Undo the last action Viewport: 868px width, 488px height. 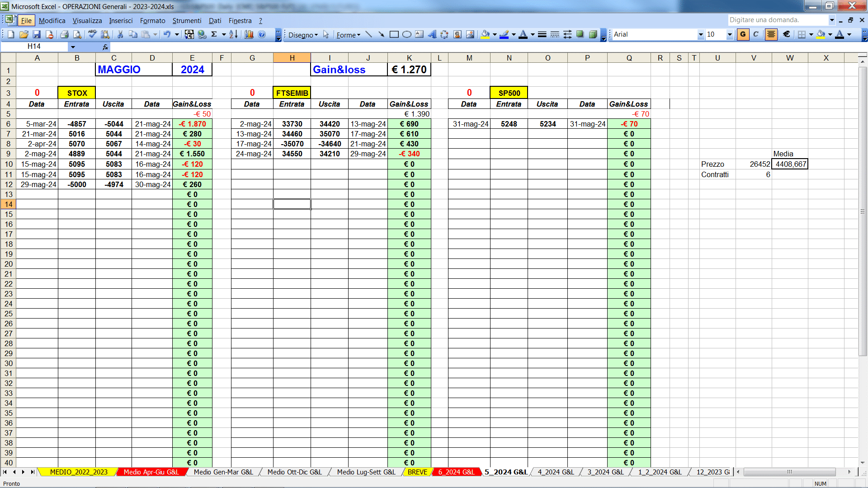tap(167, 34)
